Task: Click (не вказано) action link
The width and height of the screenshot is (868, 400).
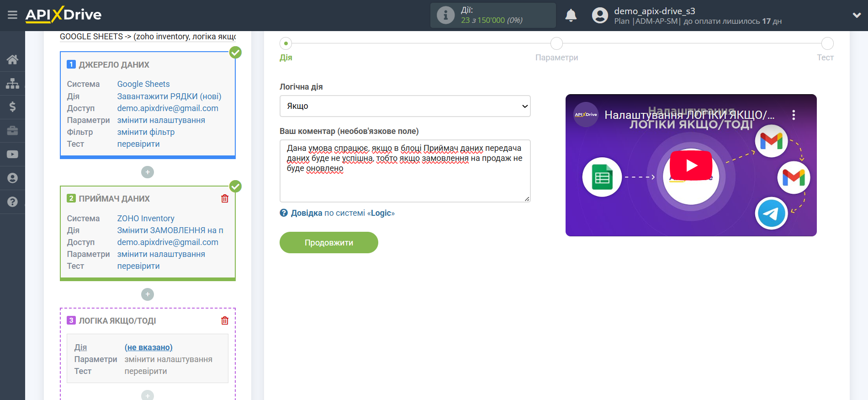Action: 148,347
